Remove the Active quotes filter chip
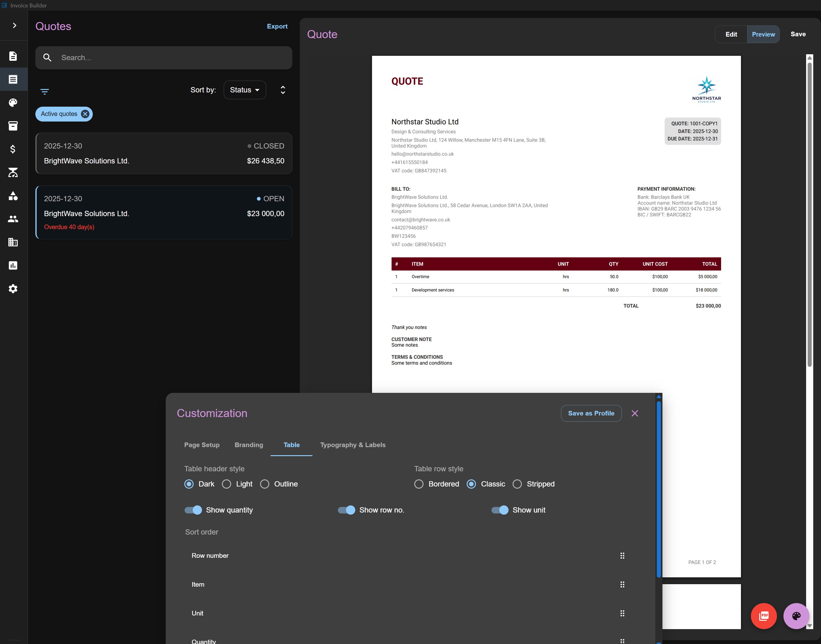The width and height of the screenshot is (821, 644). click(85, 114)
